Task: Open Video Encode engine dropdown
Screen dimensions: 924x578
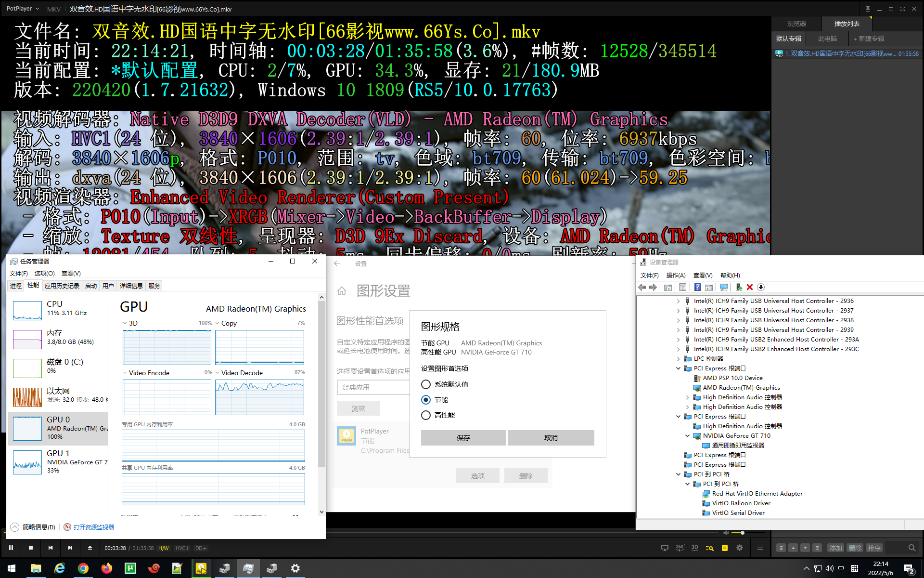Action: point(125,373)
